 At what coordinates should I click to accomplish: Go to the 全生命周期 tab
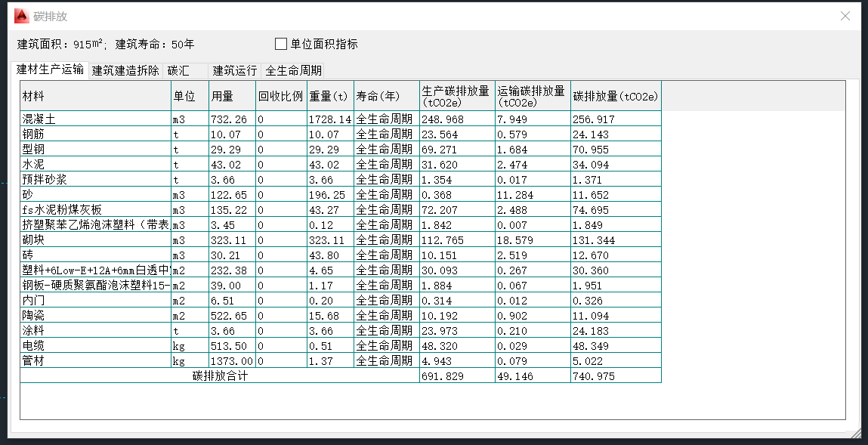tap(293, 71)
